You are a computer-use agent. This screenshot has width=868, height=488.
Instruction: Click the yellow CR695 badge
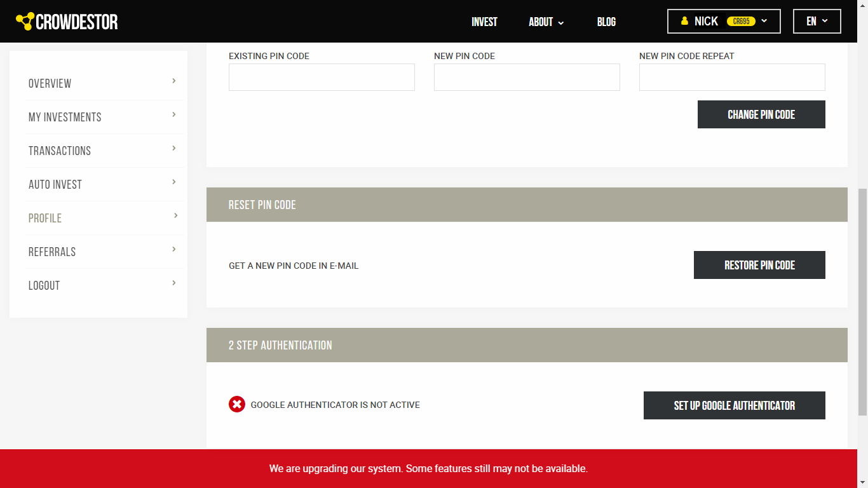(x=741, y=21)
